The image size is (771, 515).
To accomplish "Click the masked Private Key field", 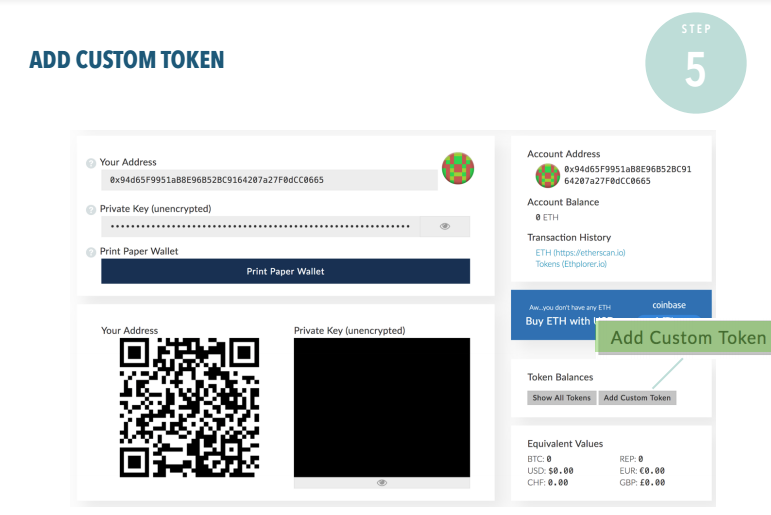I will point(261,226).
